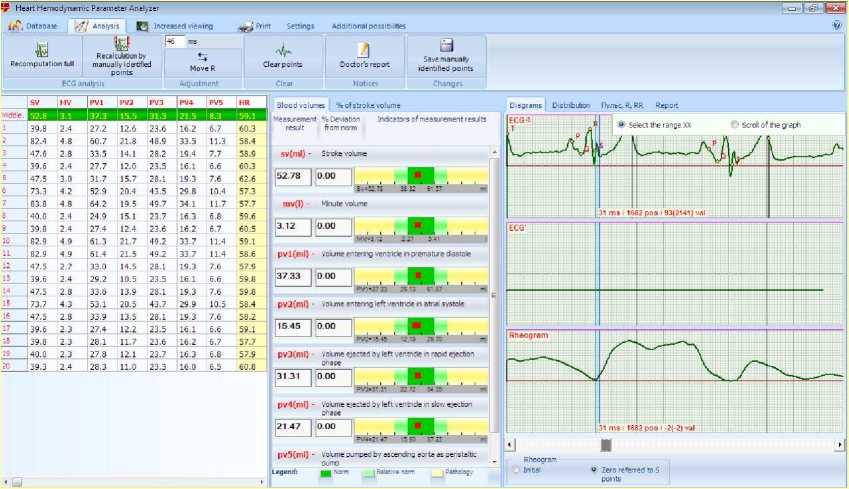The image size is (849, 489).
Task: Click the Recomputation full icon
Action: [x=42, y=48]
